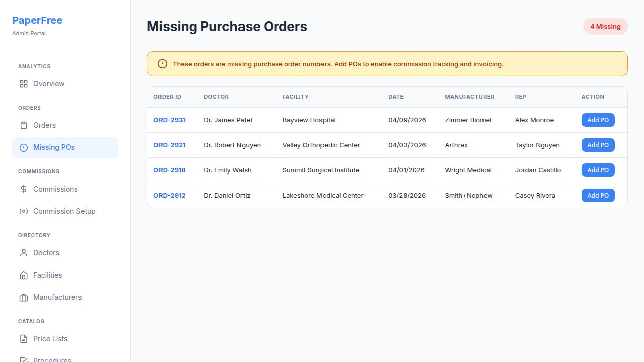Open the Missing POs sidebar item

(54, 147)
